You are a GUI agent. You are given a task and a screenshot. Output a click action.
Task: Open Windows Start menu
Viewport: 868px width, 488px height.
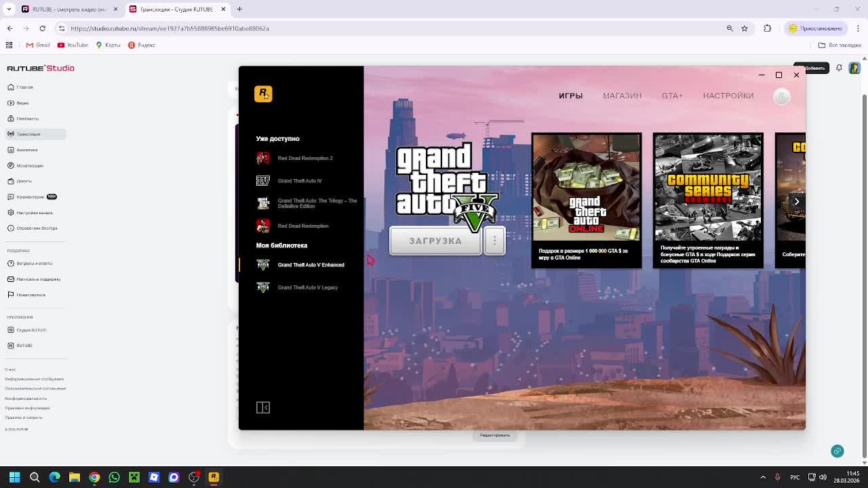pyautogui.click(x=15, y=477)
